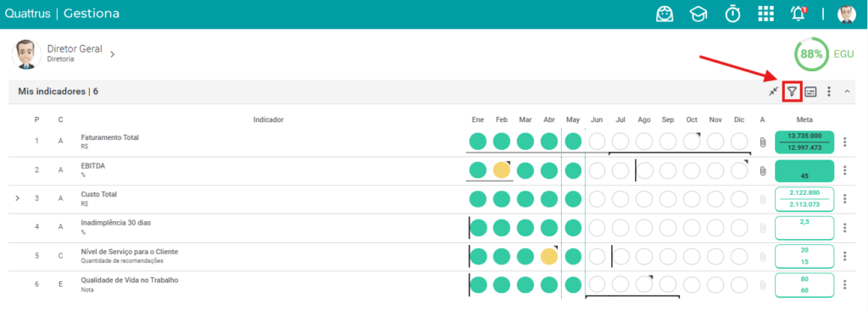Click the 88% EGU progress ring

(x=811, y=54)
